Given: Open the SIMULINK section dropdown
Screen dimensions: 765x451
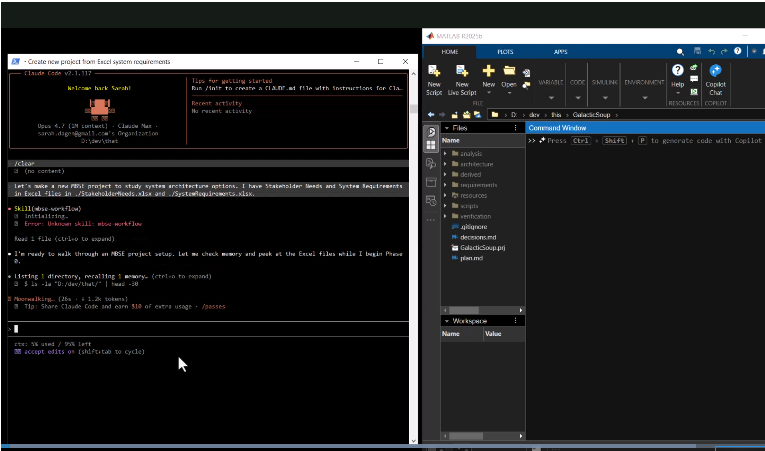Looking at the screenshot, I should [605, 98].
